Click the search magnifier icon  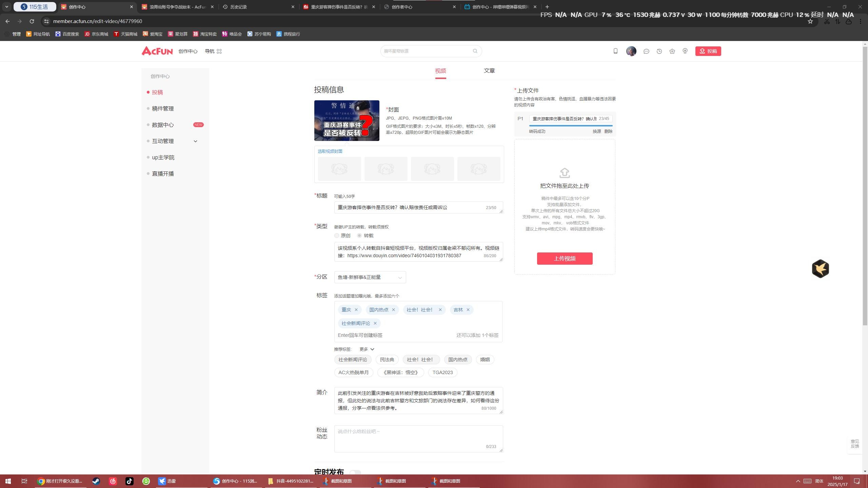click(475, 51)
